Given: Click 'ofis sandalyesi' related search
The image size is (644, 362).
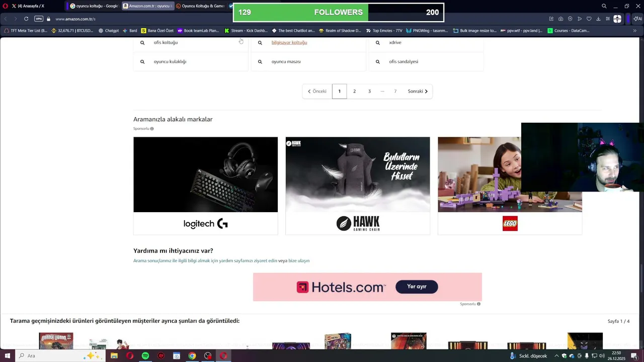Looking at the screenshot, I should pos(404,62).
